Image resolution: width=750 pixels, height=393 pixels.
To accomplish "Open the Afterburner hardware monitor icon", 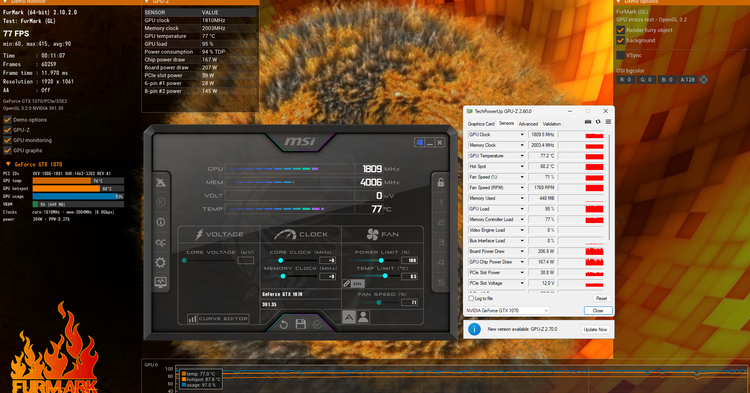I will click(160, 282).
